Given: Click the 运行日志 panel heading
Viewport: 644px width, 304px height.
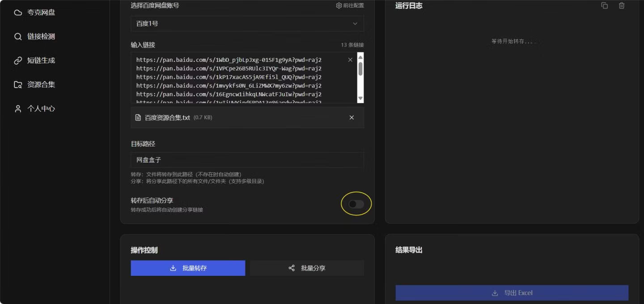Looking at the screenshot, I should coord(409,6).
